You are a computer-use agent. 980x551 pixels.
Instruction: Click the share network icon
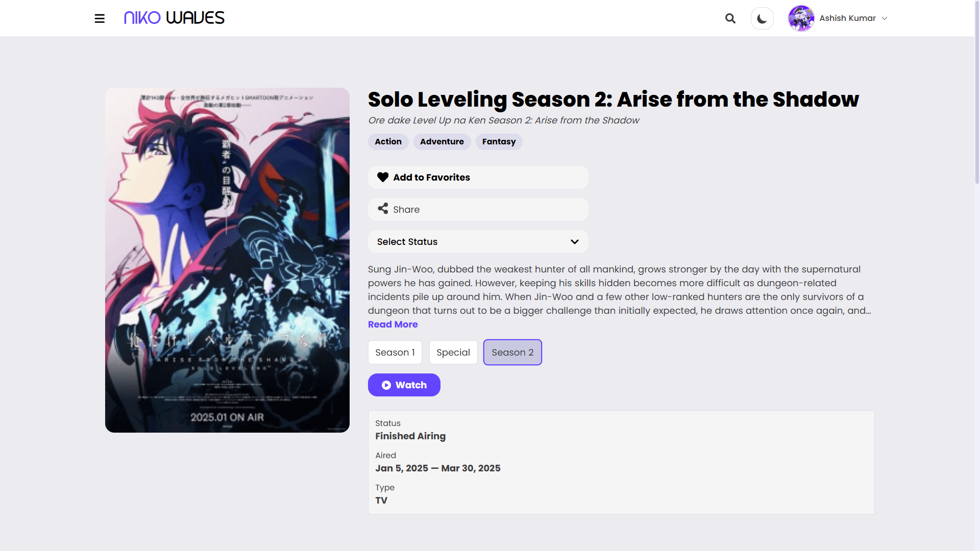click(x=383, y=209)
